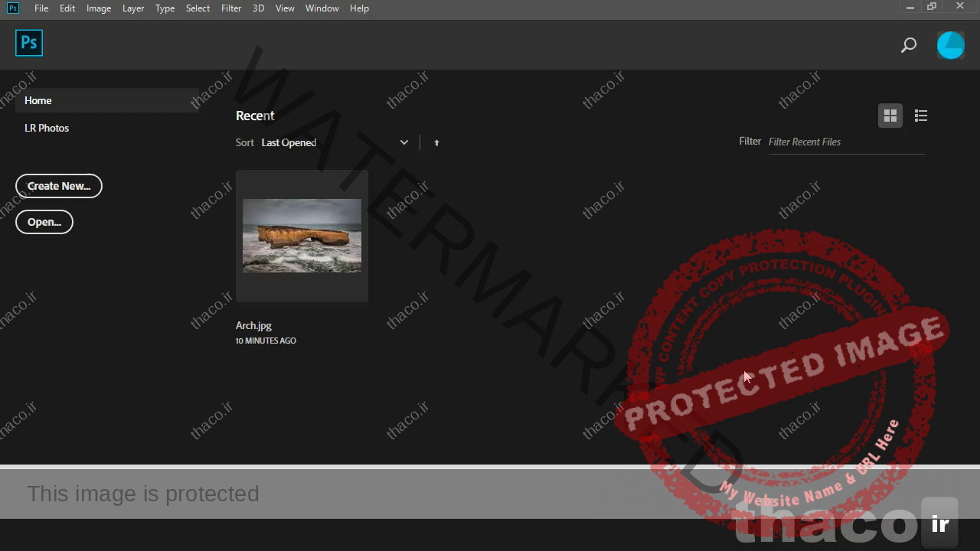Click the small Ps title bar icon
Viewport: 980px width, 551px height.
(13, 8)
